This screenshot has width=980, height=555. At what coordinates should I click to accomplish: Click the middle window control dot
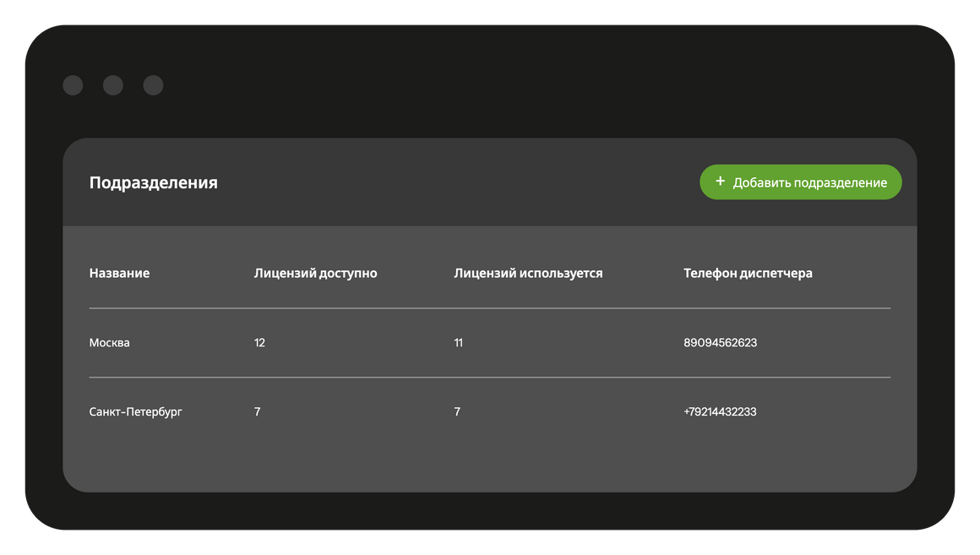(x=113, y=85)
